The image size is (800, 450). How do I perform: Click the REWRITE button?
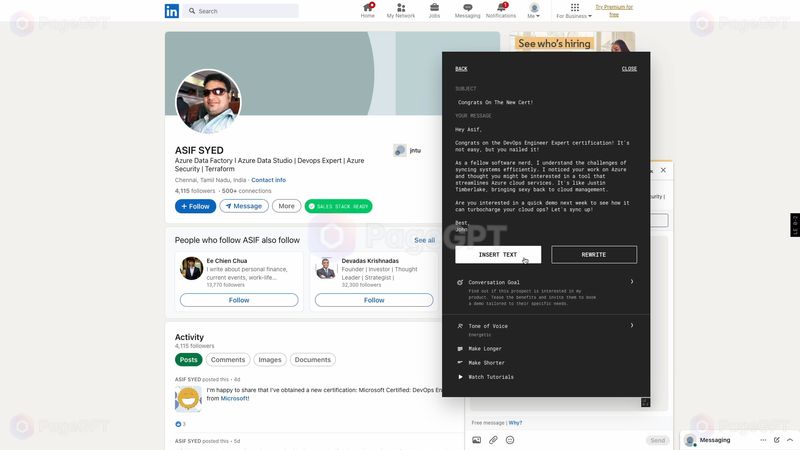coord(594,255)
